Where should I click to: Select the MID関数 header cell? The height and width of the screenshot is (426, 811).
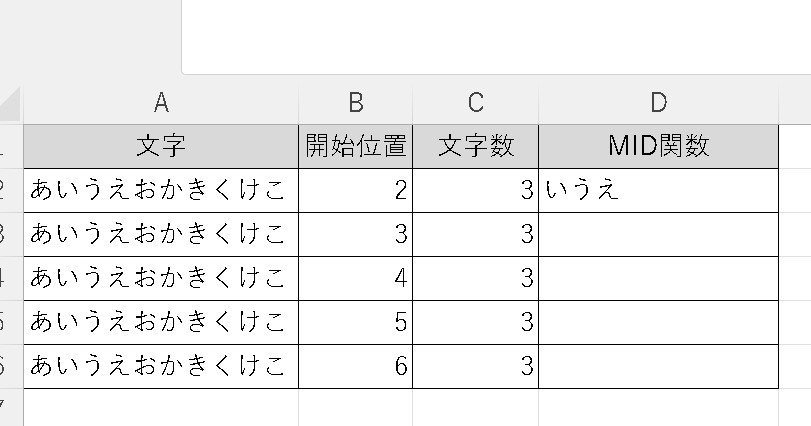point(658,146)
